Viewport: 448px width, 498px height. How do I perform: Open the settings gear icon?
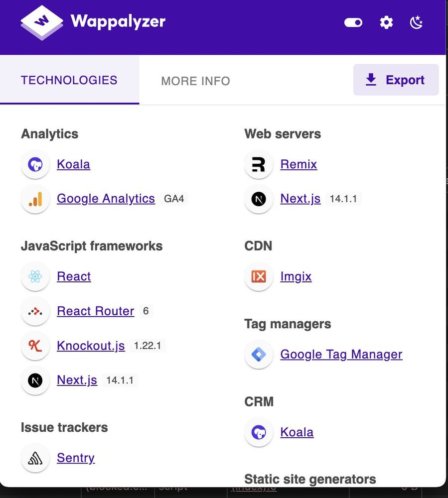click(x=386, y=22)
